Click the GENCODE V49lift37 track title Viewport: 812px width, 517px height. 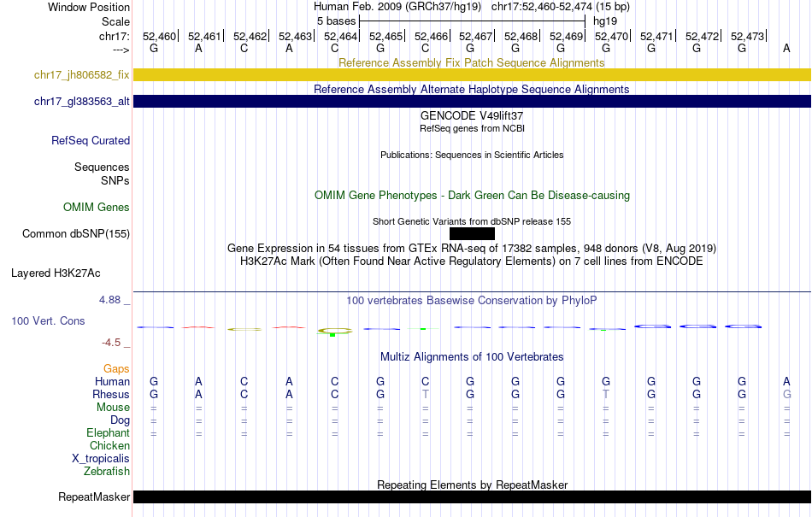(x=472, y=115)
